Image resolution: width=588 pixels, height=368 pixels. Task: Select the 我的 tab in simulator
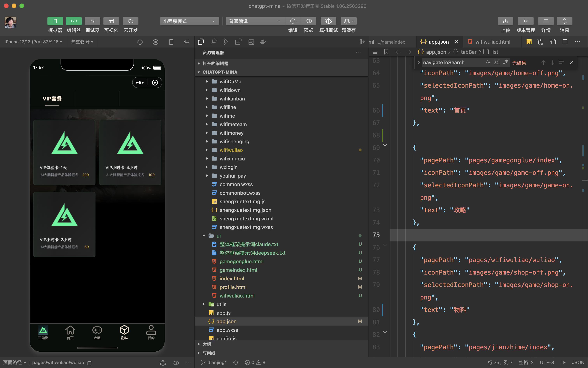[x=151, y=333]
